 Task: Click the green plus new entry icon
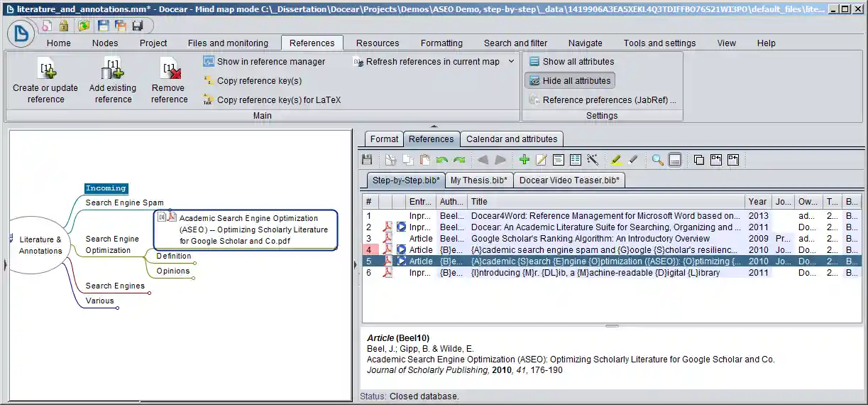[524, 160]
